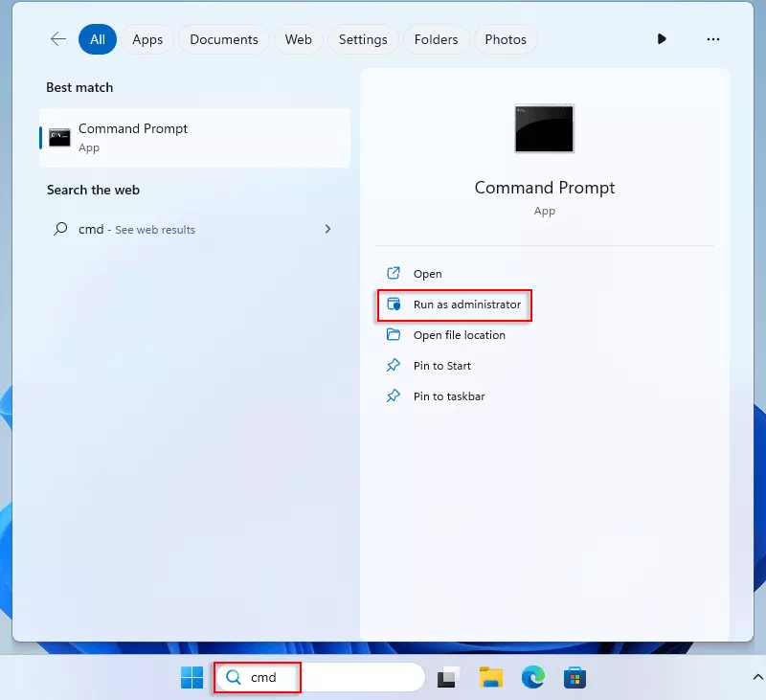Switch to the Web filter tab
The image size is (766, 700).
(x=298, y=39)
